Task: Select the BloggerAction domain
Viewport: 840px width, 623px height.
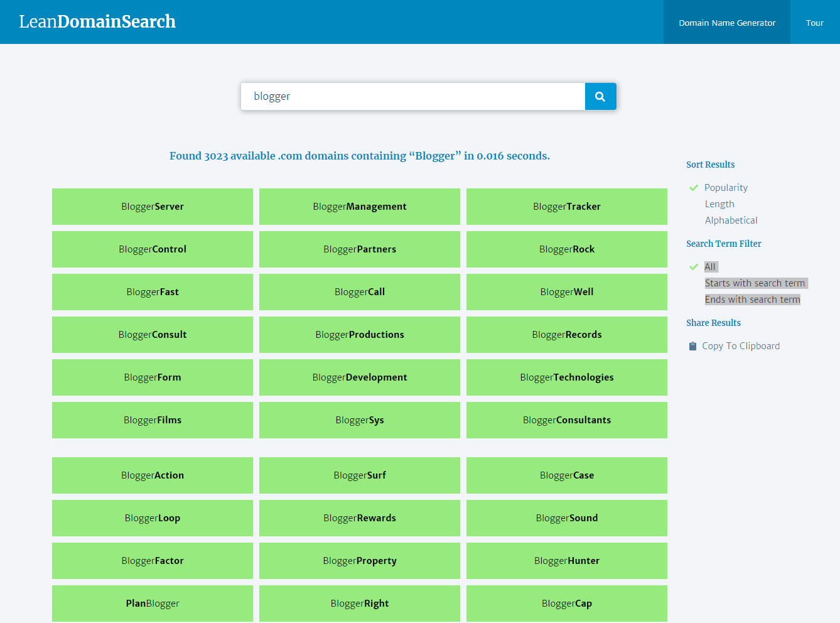Action: point(153,475)
